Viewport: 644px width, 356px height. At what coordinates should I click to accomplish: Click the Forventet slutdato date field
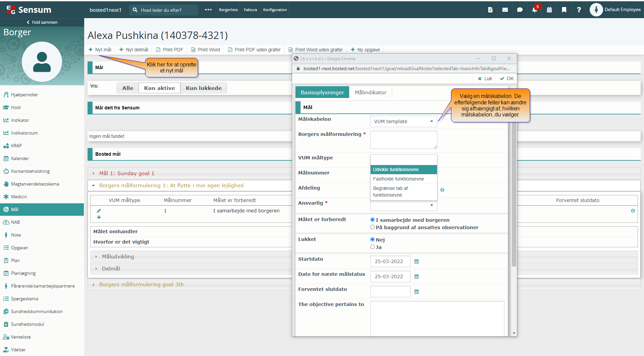point(390,291)
